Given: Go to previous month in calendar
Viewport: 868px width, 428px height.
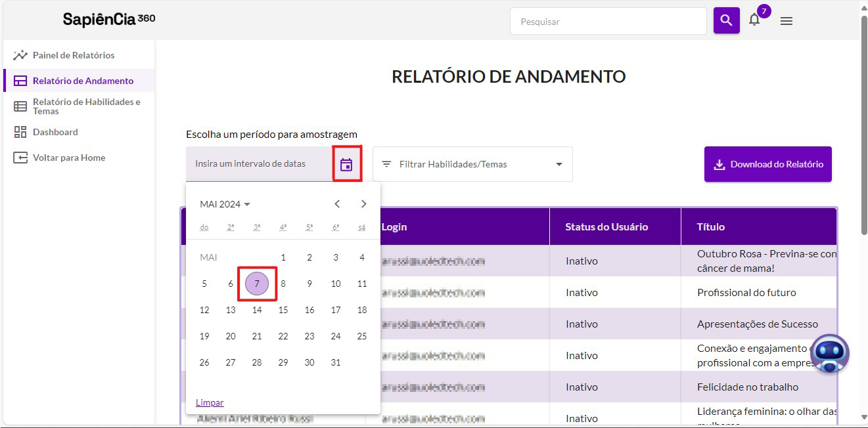Looking at the screenshot, I should click(x=337, y=204).
